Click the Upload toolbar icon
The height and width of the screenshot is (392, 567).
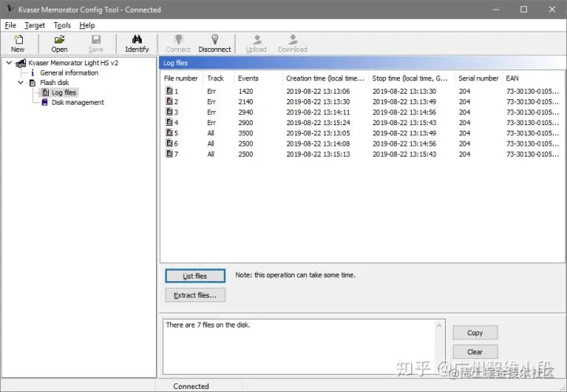(257, 39)
